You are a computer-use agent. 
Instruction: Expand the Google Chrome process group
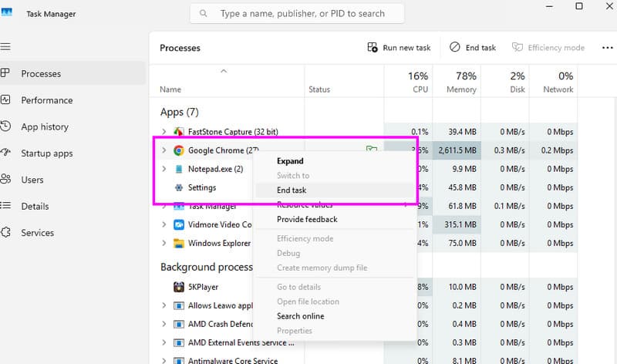(164, 150)
